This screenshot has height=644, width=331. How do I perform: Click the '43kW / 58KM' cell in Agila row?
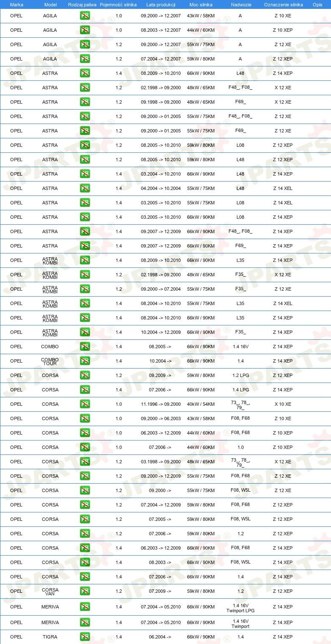pyautogui.click(x=201, y=16)
